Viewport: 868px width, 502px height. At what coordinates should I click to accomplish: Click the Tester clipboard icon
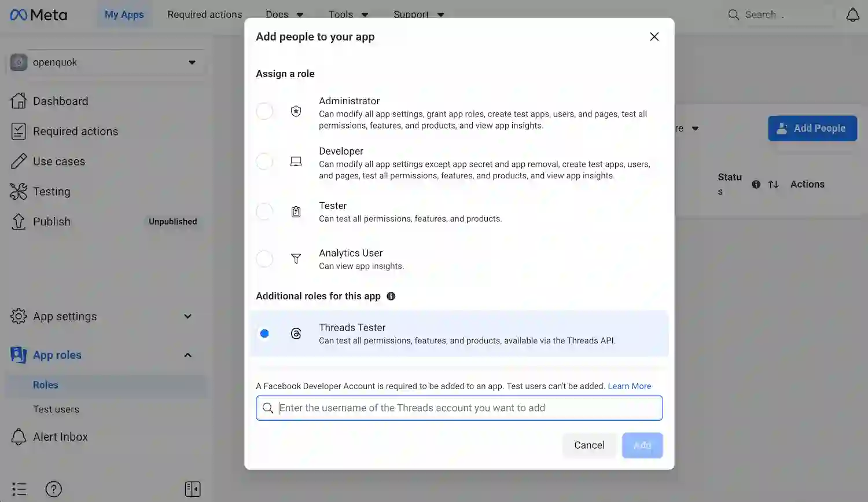coord(296,212)
